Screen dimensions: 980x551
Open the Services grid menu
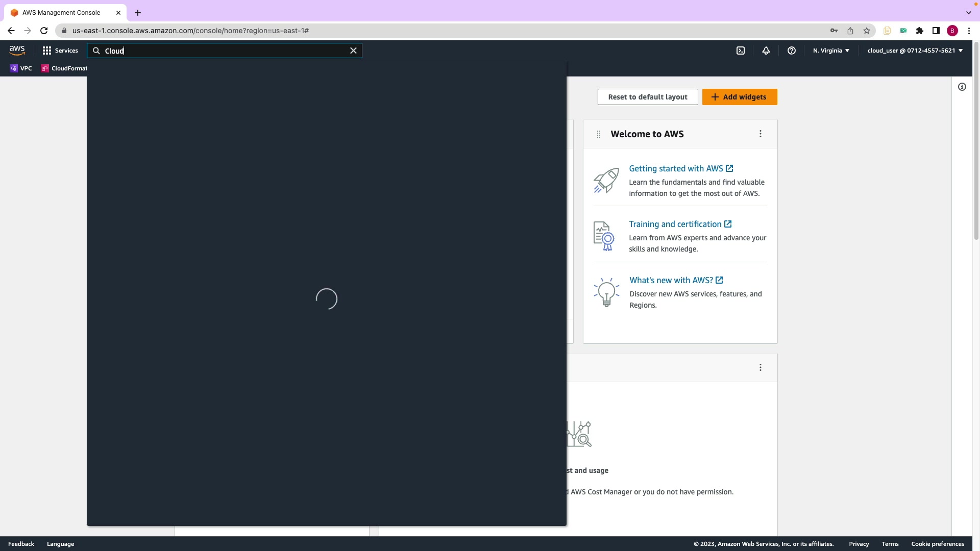coord(60,51)
